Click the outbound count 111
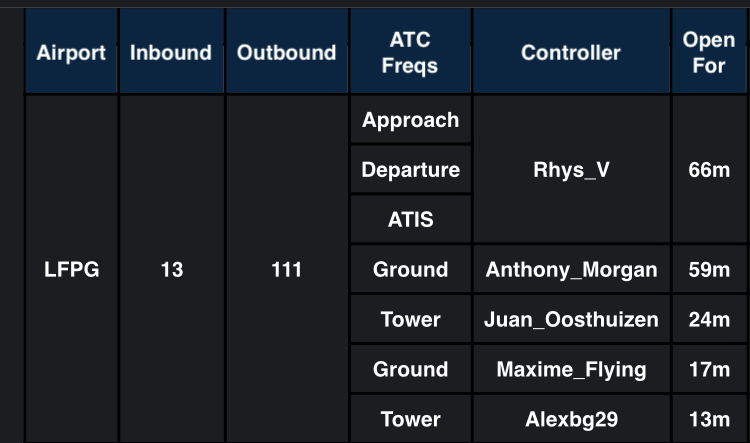Image resolution: width=750 pixels, height=443 pixels. (287, 270)
